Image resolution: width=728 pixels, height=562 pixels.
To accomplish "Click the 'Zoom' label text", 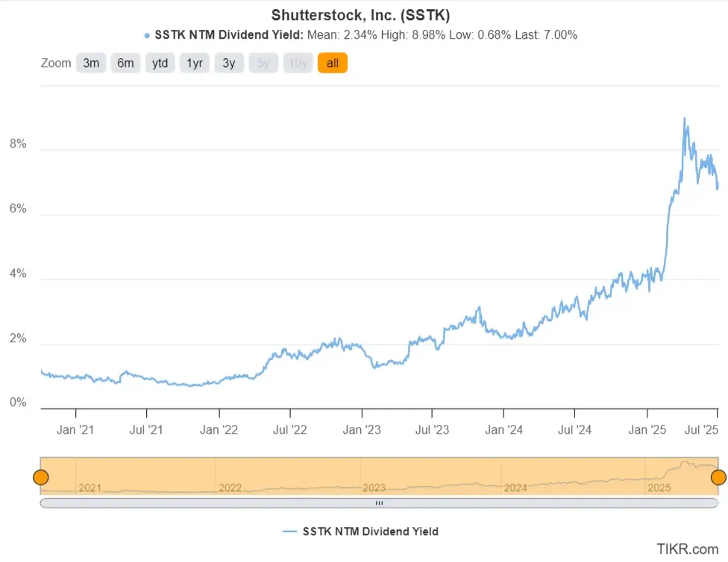I will click(x=56, y=63).
